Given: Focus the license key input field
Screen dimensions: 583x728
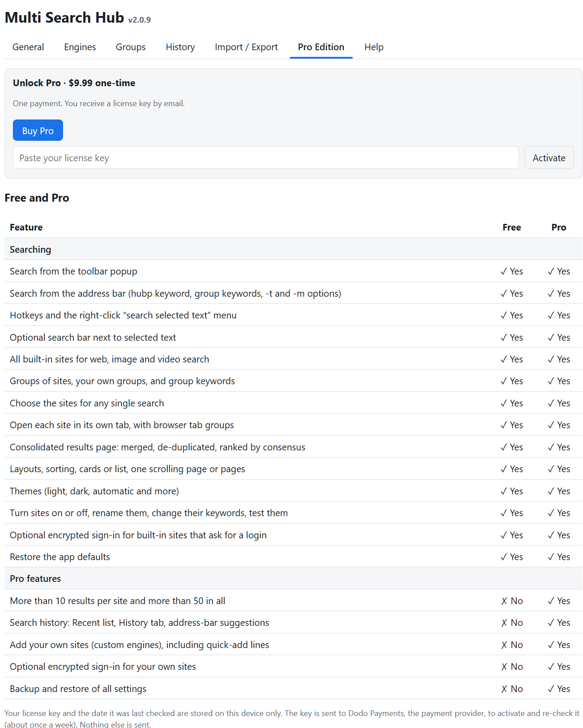Looking at the screenshot, I should point(266,158).
